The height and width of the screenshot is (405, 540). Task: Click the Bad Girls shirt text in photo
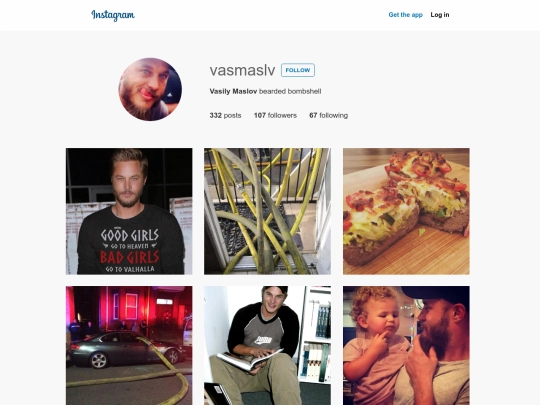click(x=129, y=257)
